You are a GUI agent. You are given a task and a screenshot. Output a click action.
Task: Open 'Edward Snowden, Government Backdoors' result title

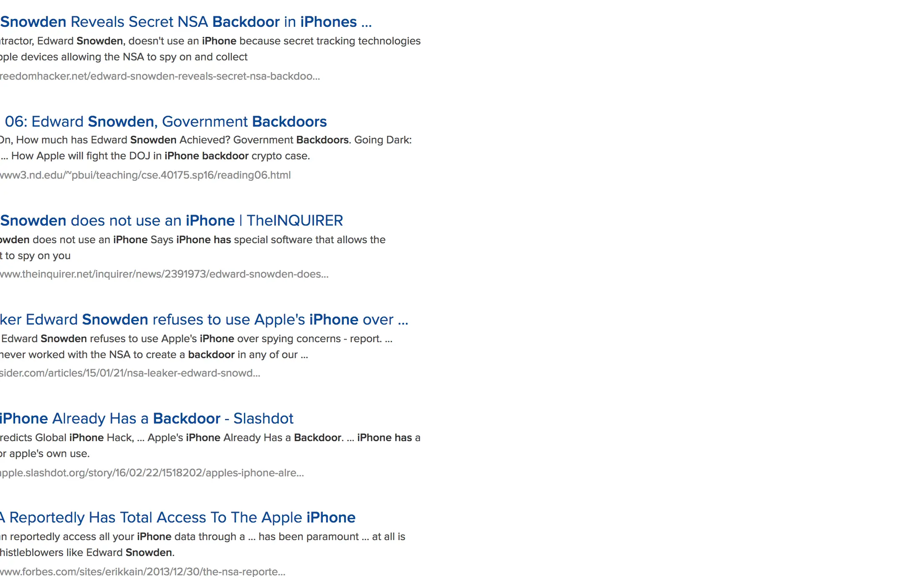[x=166, y=122]
